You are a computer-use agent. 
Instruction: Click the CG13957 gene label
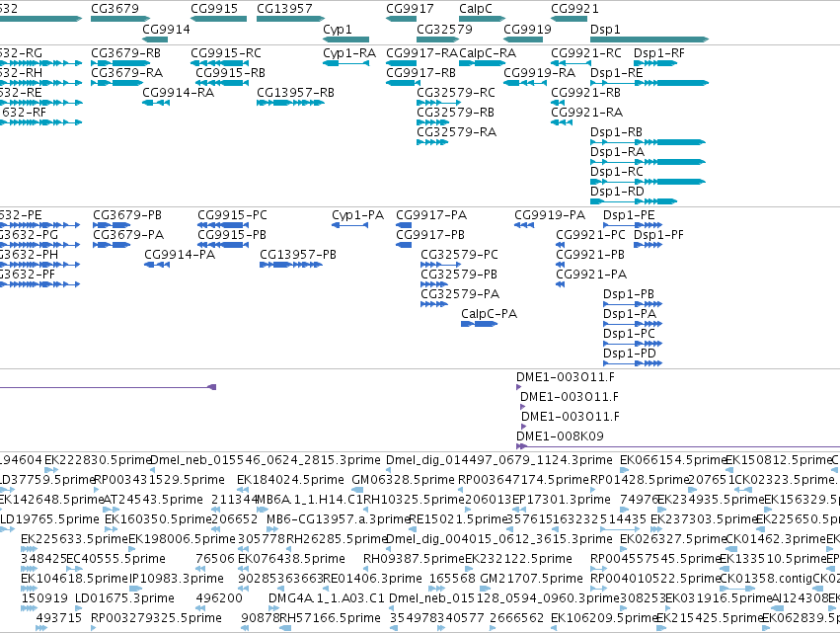pos(284,9)
